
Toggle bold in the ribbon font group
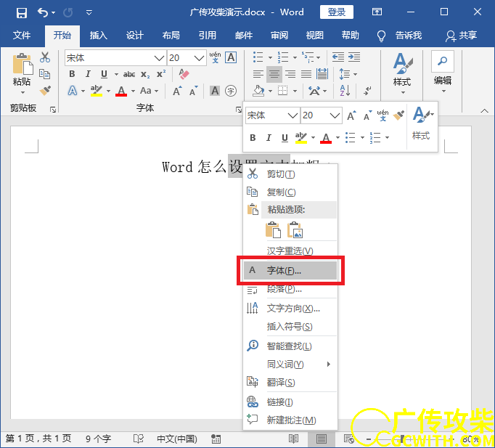[72, 74]
